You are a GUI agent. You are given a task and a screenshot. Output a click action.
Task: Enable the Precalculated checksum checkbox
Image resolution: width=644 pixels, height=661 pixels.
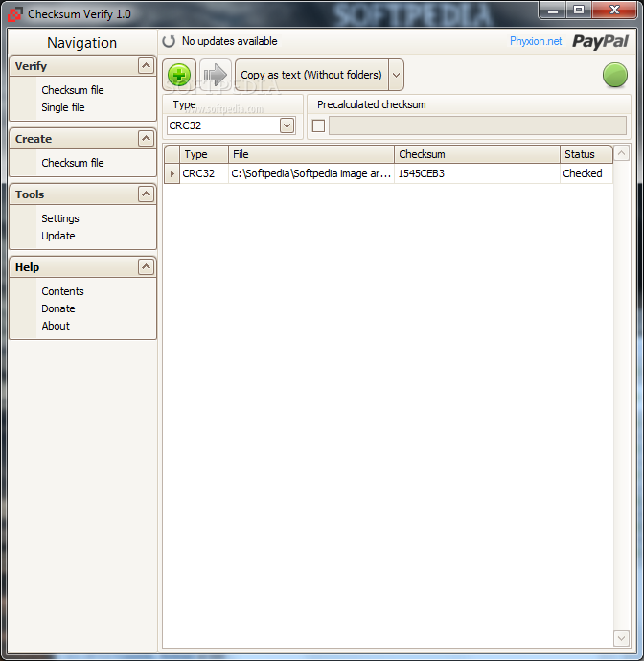(x=318, y=125)
